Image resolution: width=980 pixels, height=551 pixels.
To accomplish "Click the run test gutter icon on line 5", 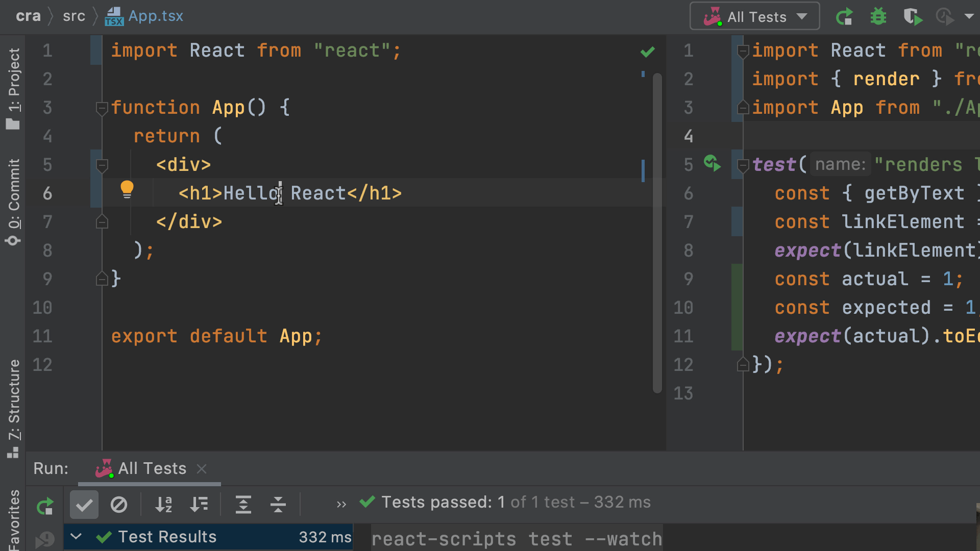I will [712, 164].
